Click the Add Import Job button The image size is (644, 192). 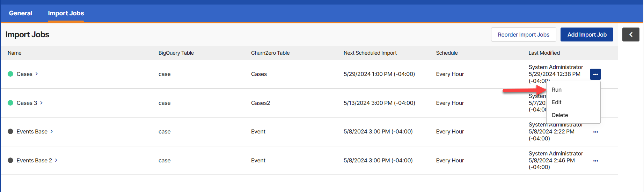point(587,34)
